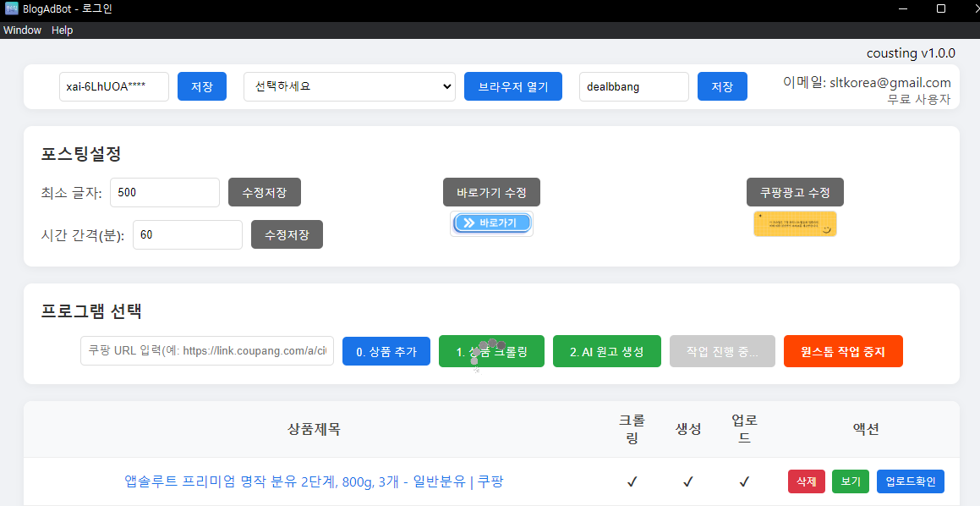
Task: Open the 선택하세요 dropdown
Action: tap(349, 86)
